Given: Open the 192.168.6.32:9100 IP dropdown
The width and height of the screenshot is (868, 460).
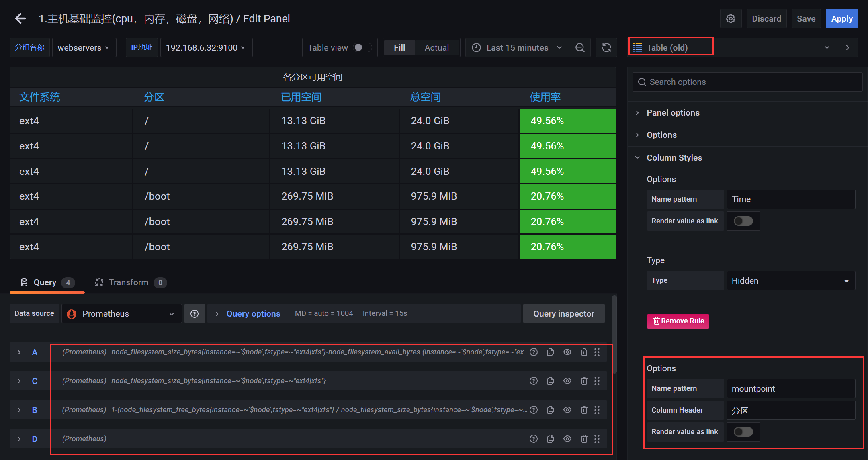Looking at the screenshot, I should 206,48.
